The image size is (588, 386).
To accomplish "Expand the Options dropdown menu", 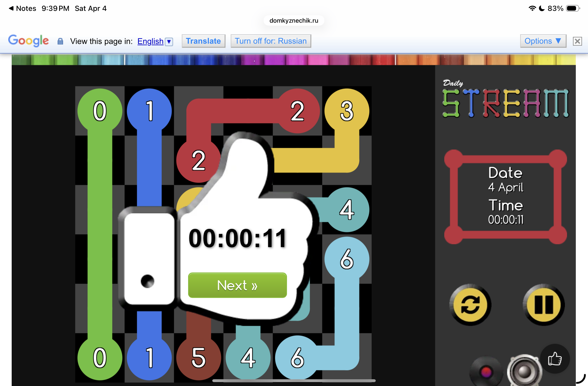I will click(543, 41).
